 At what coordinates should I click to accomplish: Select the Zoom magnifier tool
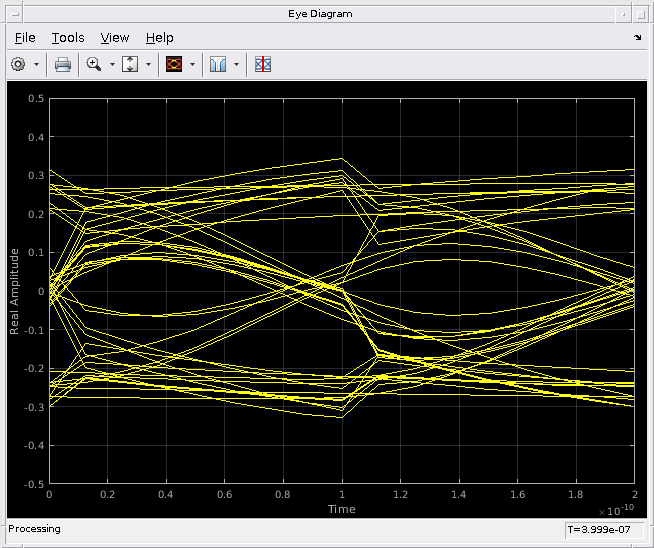(94, 64)
